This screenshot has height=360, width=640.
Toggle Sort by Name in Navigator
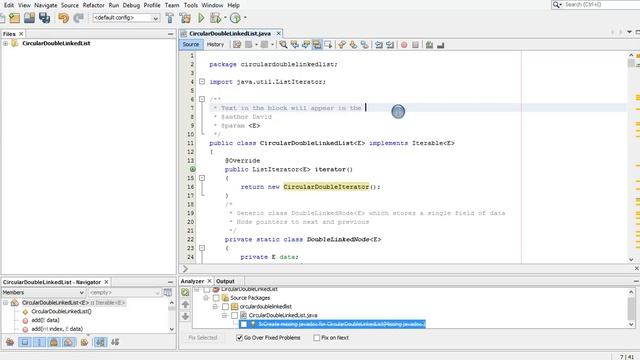pyautogui.click(x=100, y=342)
